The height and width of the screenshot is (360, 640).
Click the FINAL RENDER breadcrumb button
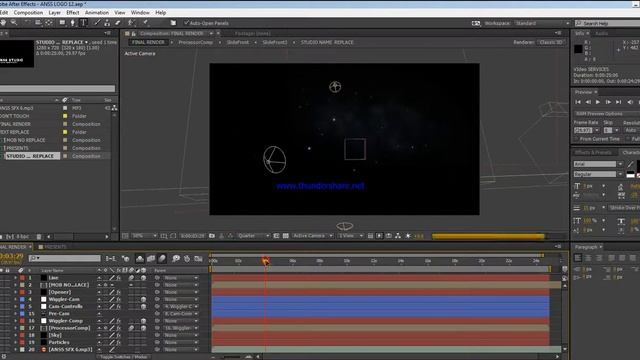pyautogui.click(x=148, y=42)
